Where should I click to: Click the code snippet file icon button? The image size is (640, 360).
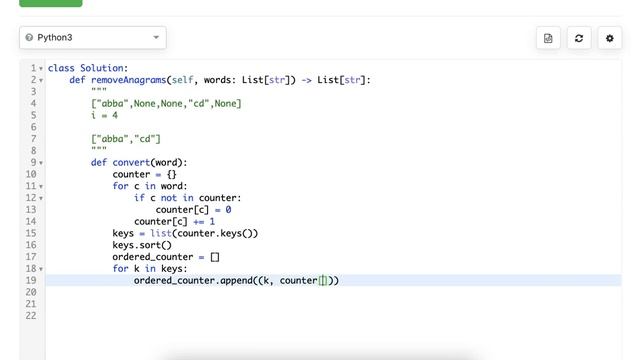(x=548, y=38)
